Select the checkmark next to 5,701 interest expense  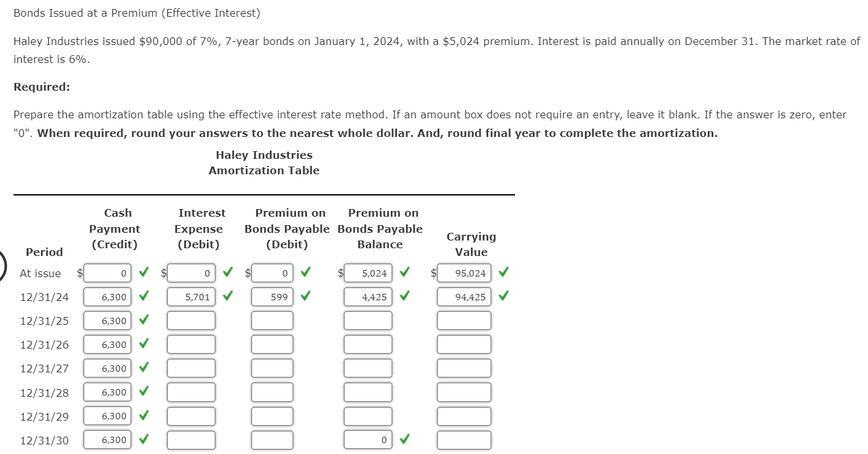[227, 296]
